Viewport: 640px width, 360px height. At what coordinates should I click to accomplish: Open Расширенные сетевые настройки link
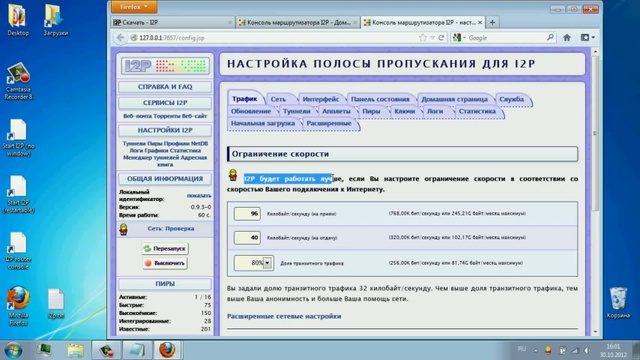coord(284,316)
